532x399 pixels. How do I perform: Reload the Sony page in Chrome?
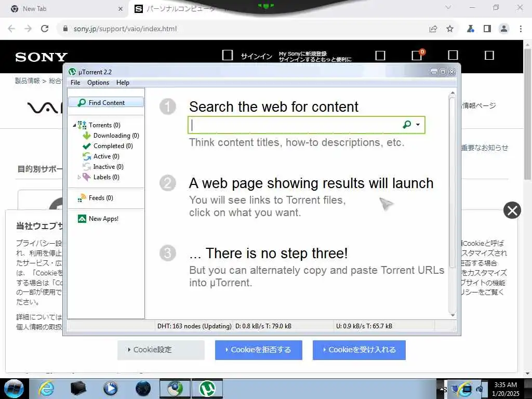pyautogui.click(x=45, y=29)
